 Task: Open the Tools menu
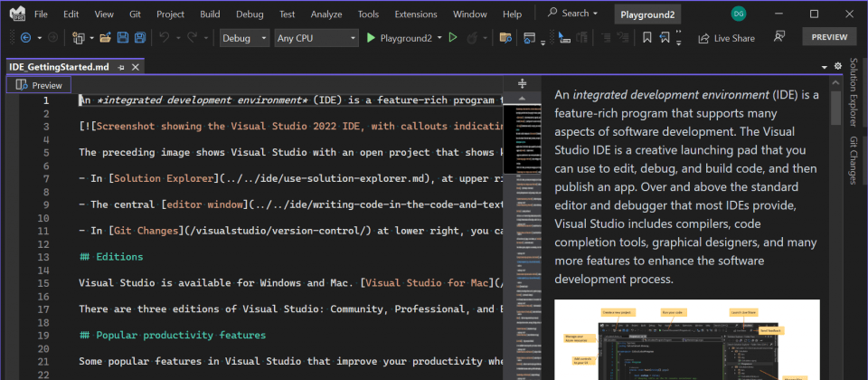point(369,14)
